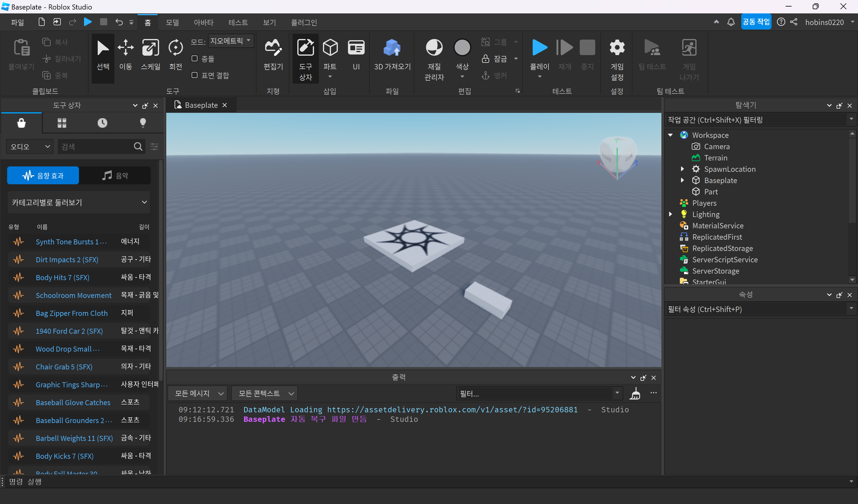
Task: Open the 모드 지오메트릭 dropdown
Action: 231,41
